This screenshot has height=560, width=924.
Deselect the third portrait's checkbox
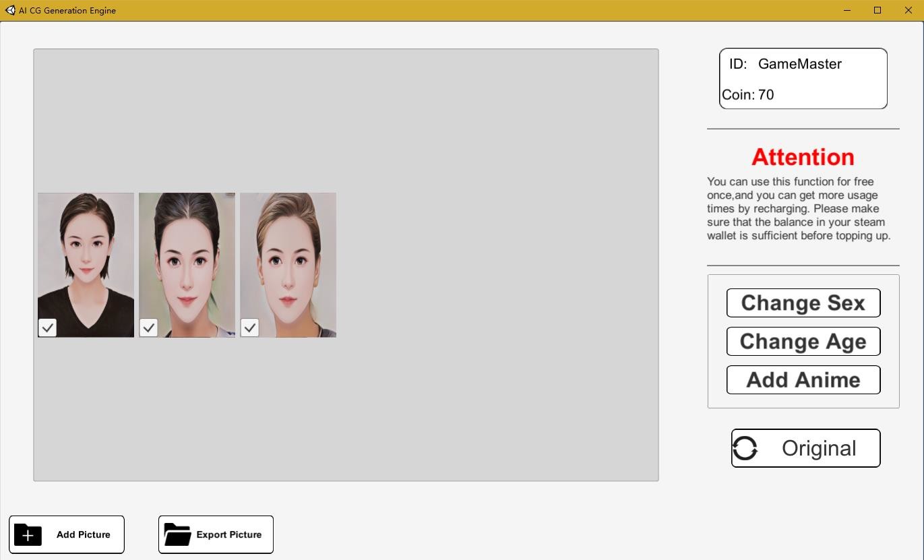point(249,328)
